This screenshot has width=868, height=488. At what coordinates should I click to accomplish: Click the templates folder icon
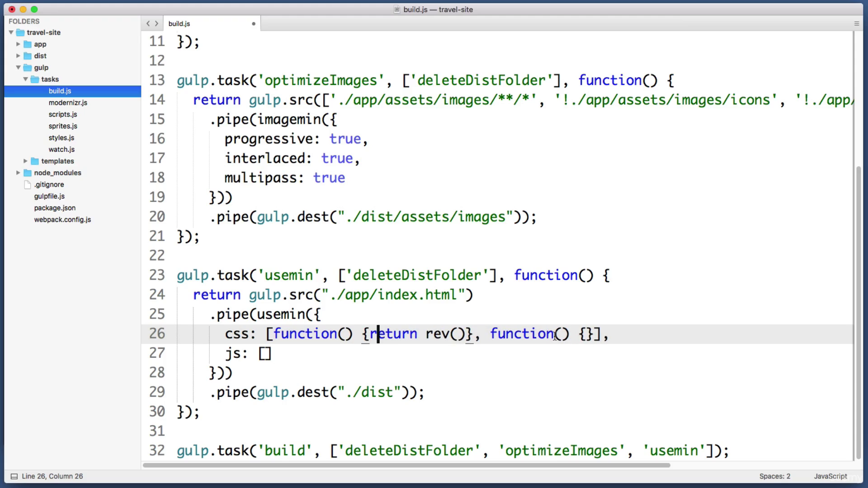pos(35,161)
